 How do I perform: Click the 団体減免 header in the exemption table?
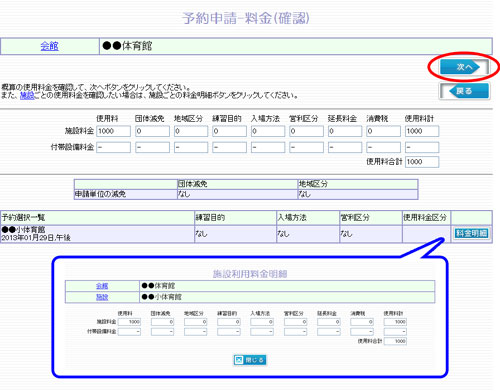(193, 184)
